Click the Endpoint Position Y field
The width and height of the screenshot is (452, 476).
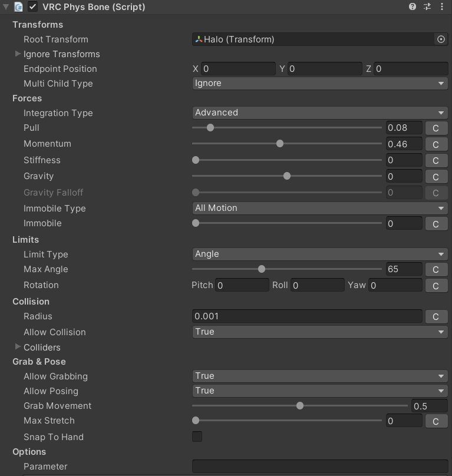point(325,69)
